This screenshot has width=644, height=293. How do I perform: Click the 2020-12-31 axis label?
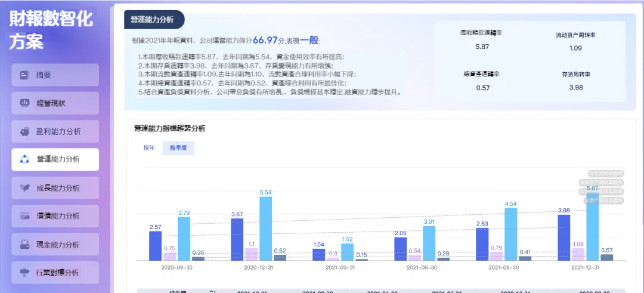258,267
